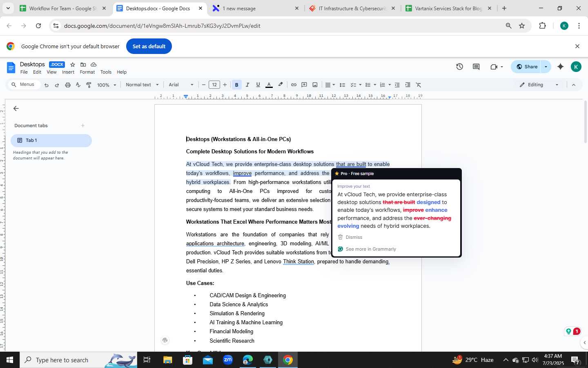The height and width of the screenshot is (368, 588).
Task: Click the Undo icon in toolbar
Action: 47,85
